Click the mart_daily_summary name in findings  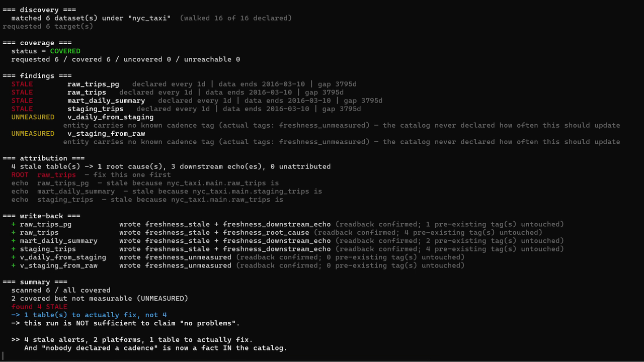coord(106,101)
